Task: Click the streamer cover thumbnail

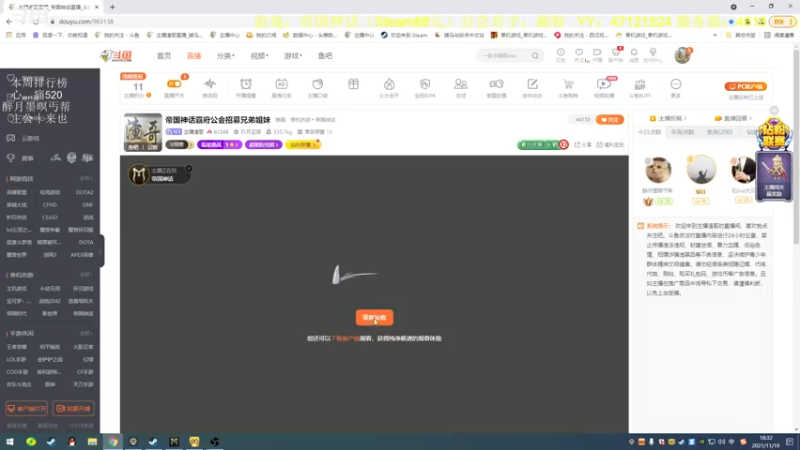Action: (143, 132)
